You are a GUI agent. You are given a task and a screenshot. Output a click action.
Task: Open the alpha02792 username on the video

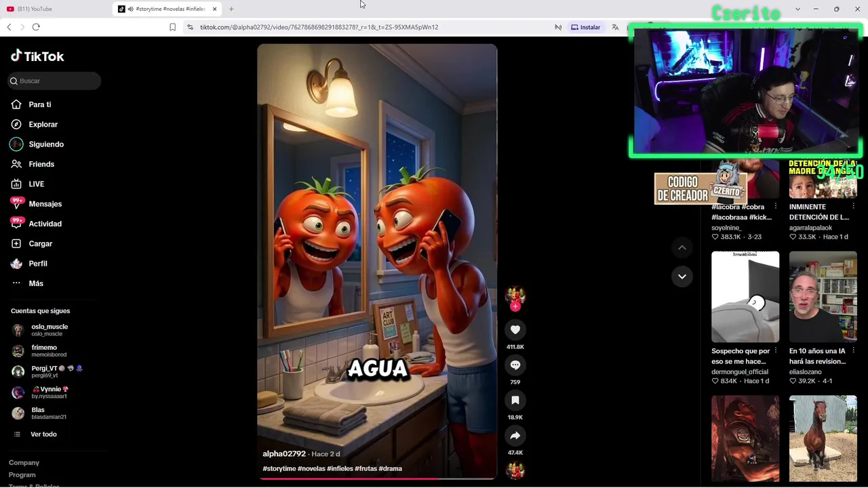coord(284,453)
